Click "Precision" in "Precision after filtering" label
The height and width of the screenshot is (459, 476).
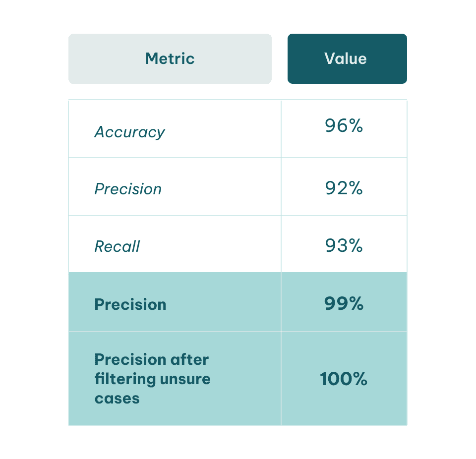point(130,359)
